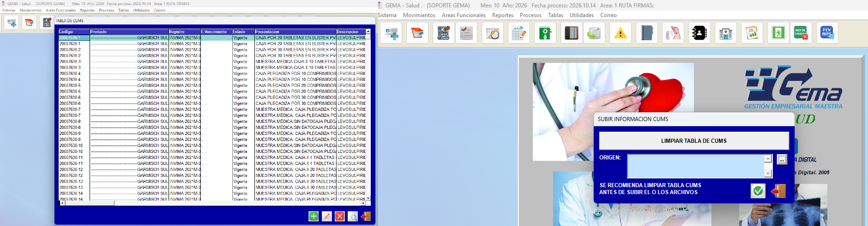Open Correo menu in right window
The image size is (868, 226).
609,15
